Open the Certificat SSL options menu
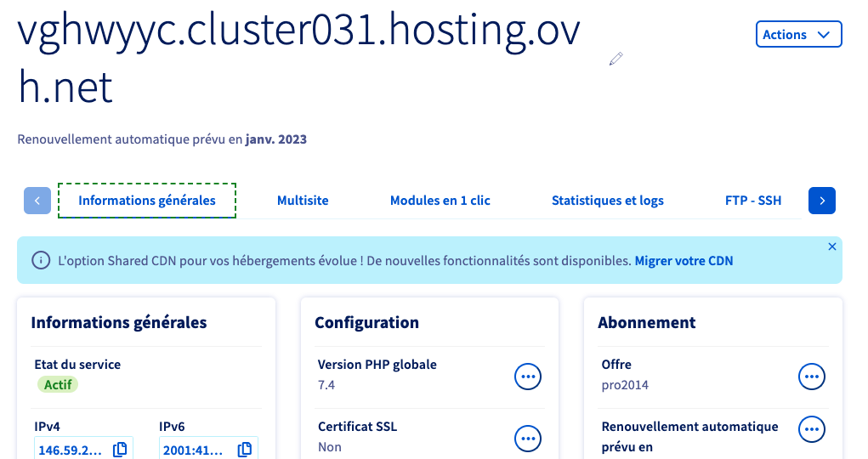The width and height of the screenshot is (868, 459). point(528,439)
